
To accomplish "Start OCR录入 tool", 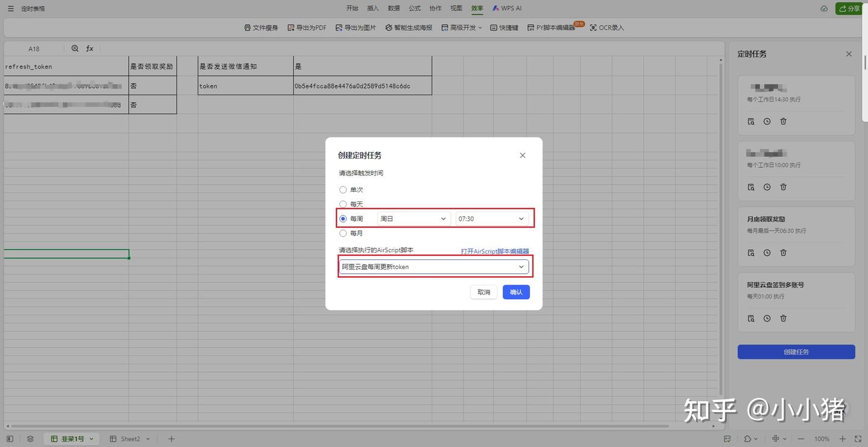I will [x=606, y=28].
